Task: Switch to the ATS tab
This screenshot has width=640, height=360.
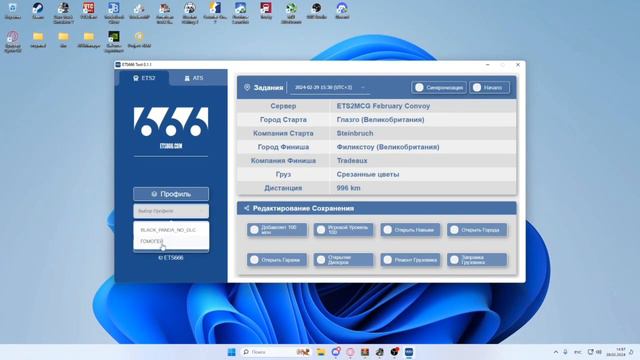Action: tap(193, 78)
